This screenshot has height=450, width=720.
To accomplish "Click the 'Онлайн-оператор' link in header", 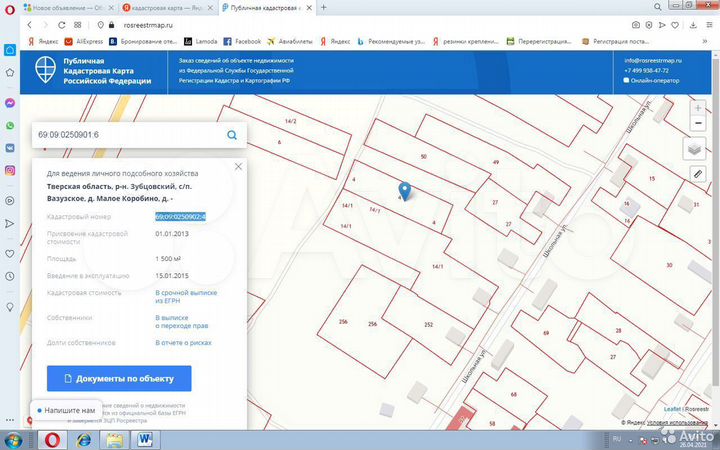I will (x=651, y=80).
